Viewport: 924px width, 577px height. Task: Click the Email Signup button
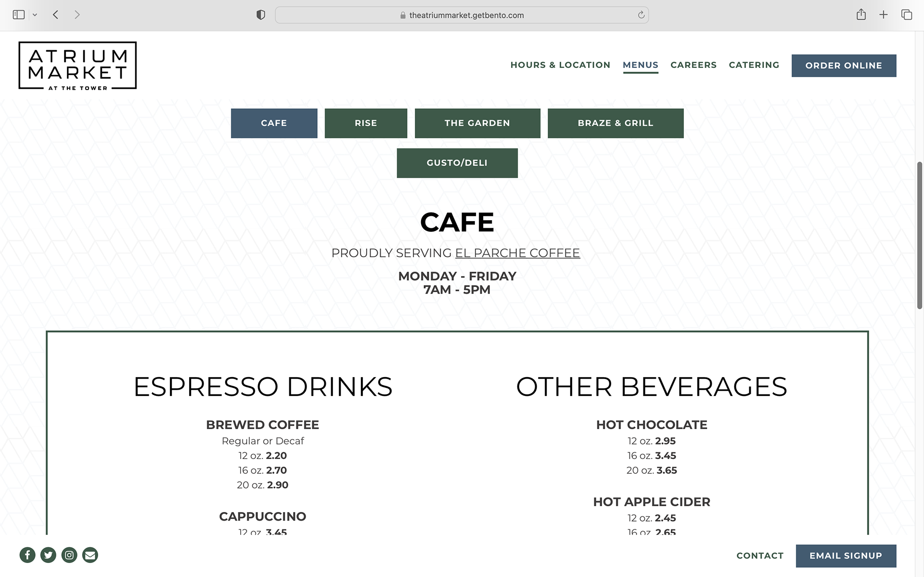846,556
